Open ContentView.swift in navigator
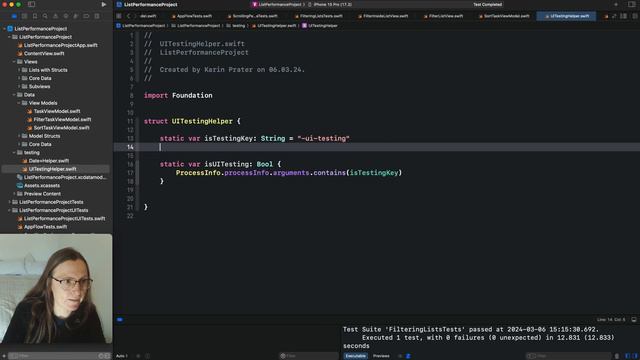The width and height of the screenshot is (640, 360). [41, 53]
